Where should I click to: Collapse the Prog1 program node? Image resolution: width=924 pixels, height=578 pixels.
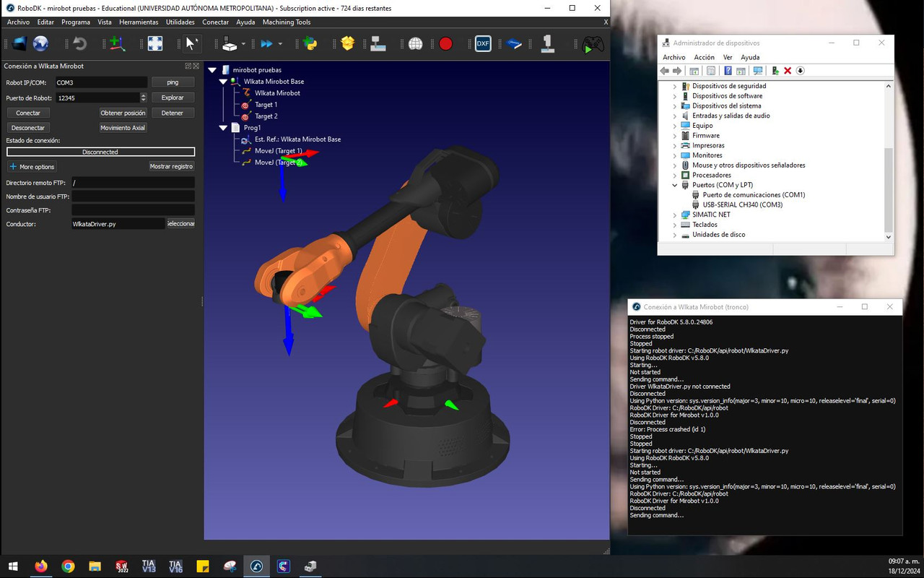click(223, 128)
